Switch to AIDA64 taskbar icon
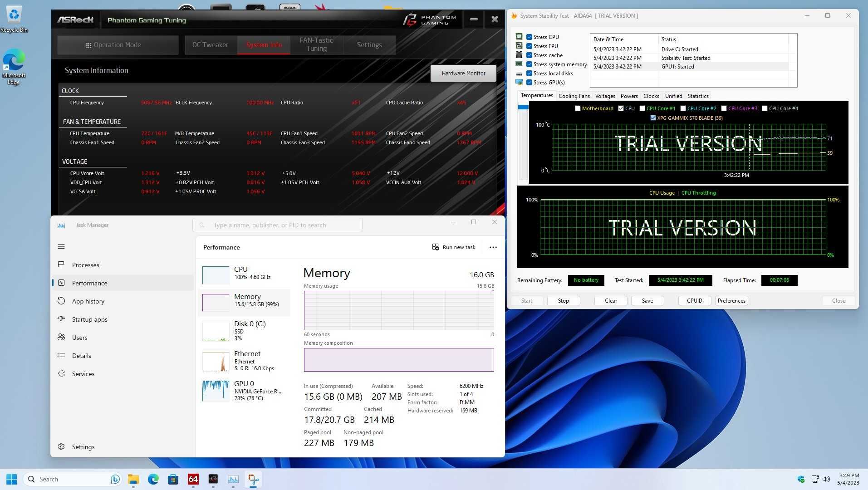The height and width of the screenshot is (490, 868). point(193,479)
